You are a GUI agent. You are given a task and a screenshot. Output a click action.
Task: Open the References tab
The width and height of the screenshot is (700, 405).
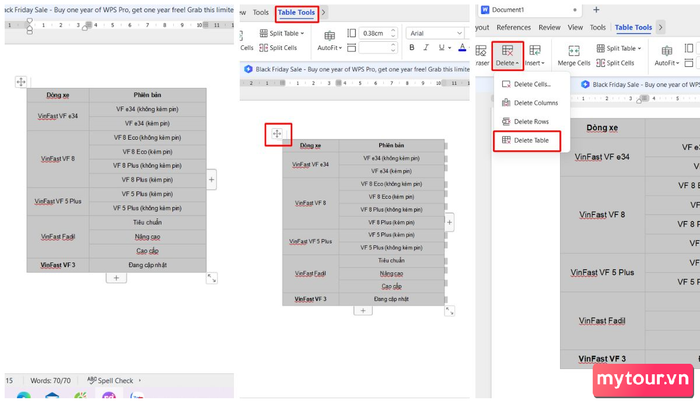[513, 27]
